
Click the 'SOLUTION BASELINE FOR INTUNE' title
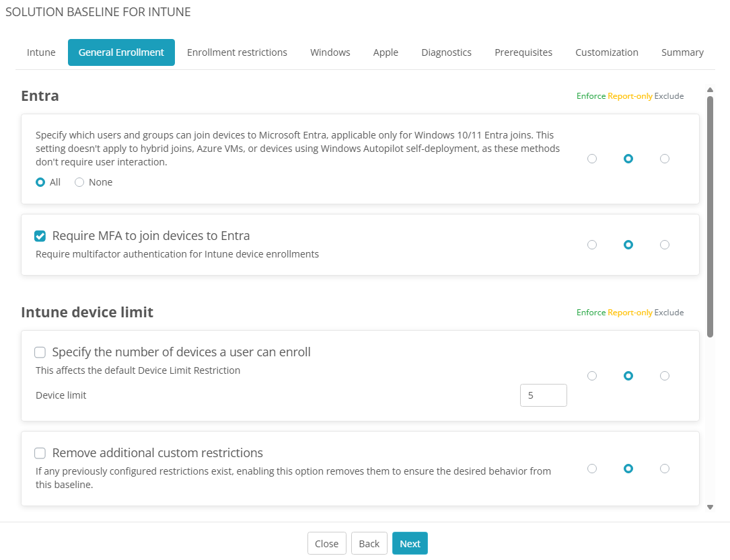[98, 11]
